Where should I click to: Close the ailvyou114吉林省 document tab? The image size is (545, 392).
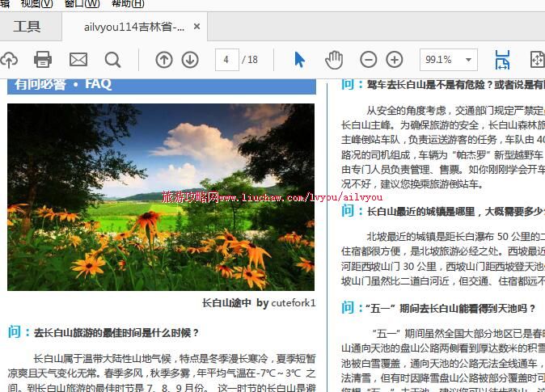197,27
